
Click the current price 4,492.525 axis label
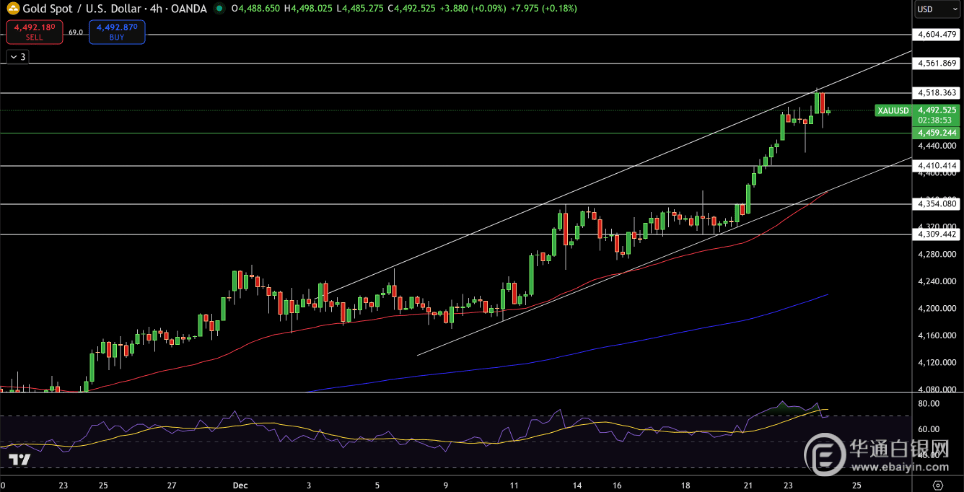(x=938, y=110)
